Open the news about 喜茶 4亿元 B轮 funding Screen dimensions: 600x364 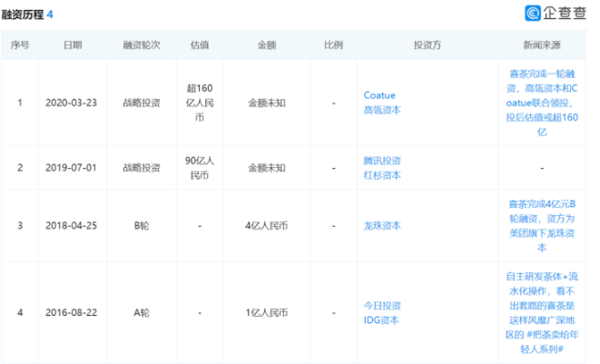pos(541,225)
